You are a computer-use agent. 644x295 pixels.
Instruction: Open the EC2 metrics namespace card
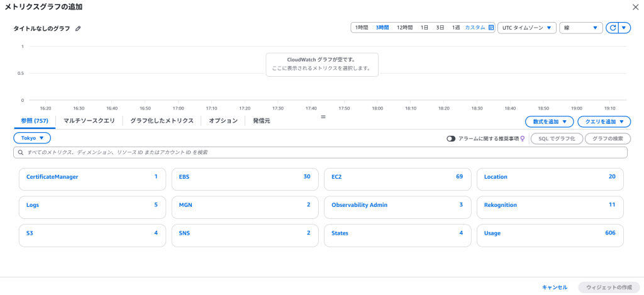coord(397,177)
